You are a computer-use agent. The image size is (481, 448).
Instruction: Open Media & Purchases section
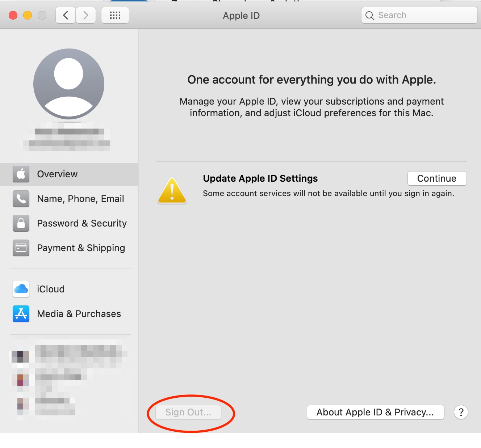click(69, 314)
